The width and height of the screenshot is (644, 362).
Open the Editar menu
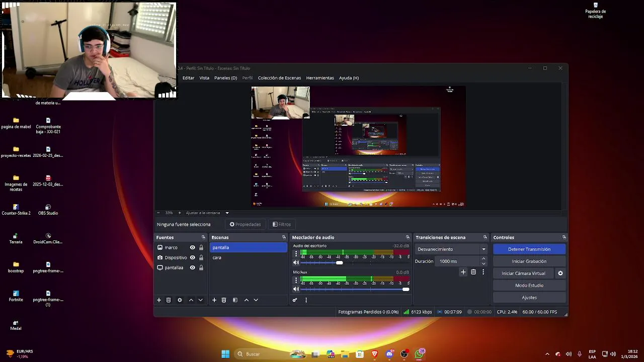tap(188, 78)
